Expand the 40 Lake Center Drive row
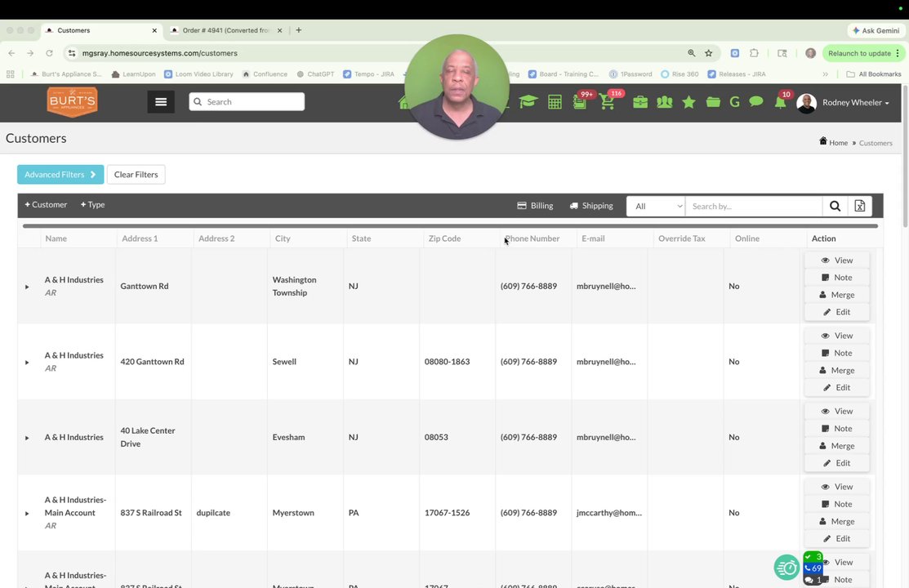Viewport: 909px width, 588px height. 27,438
